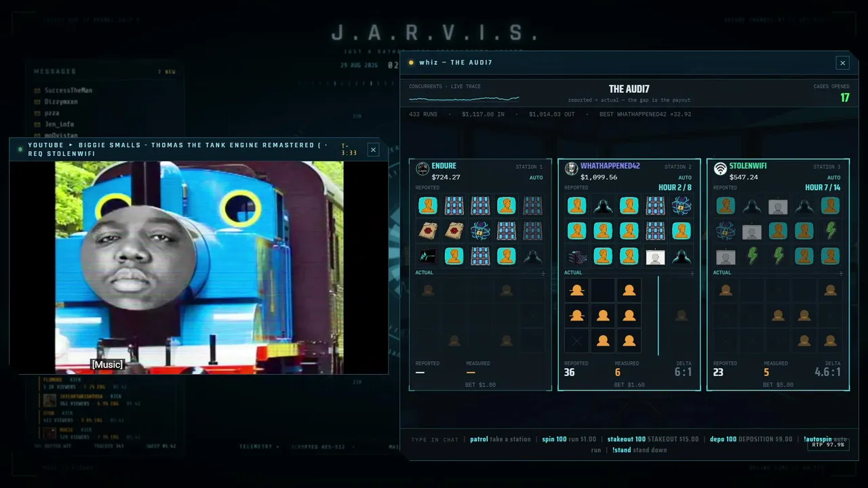Click the $1,117.00 IN stat
This screenshot has height=488, width=868.
(x=483, y=115)
